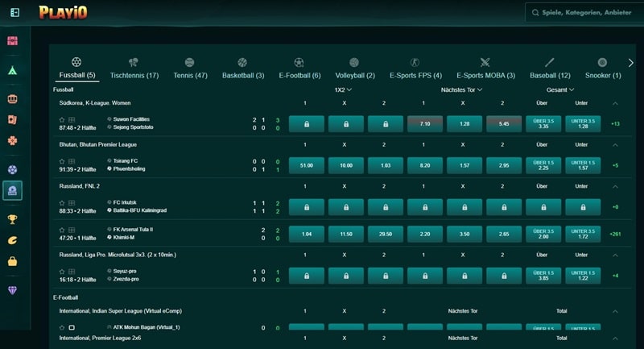644x349 pixels.
Task: Toggle the sidebar menu icon at top left
Action: pyautogui.click(x=14, y=13)
